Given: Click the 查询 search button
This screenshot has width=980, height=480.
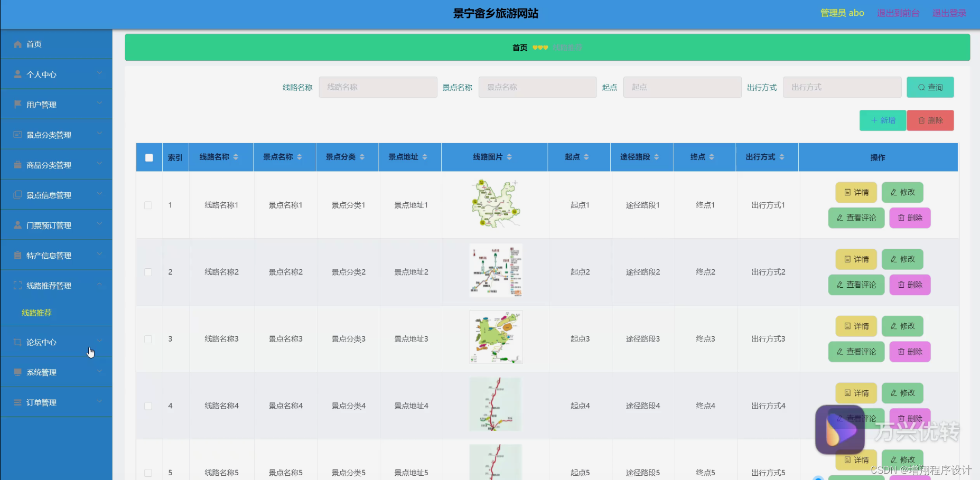Looking at the screenshot, I should [x=930, y=87].
